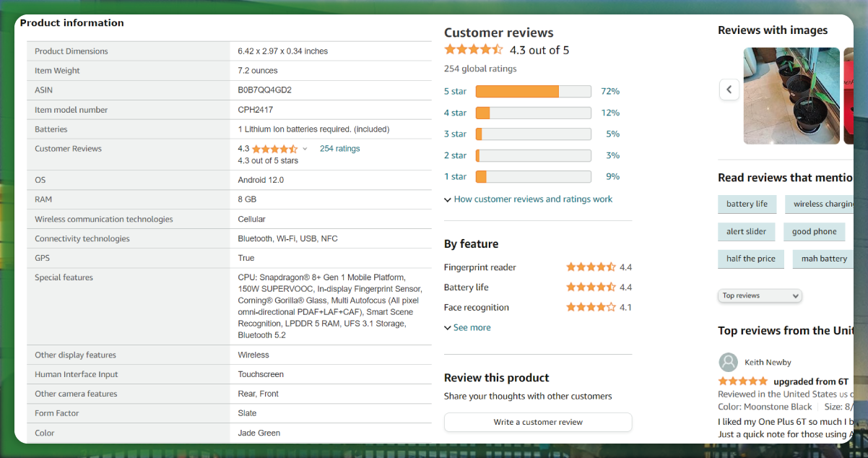Click the 1 star filter link
The width and height of the screenshot is (868, 458).
[455, 176]
